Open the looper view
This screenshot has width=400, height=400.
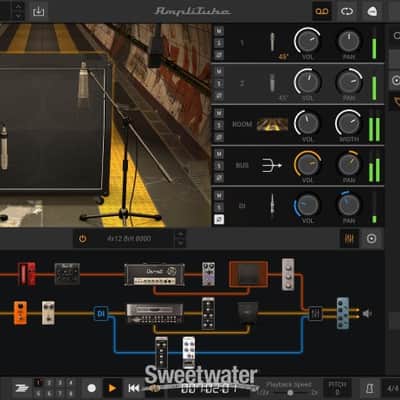pos(347,12)
